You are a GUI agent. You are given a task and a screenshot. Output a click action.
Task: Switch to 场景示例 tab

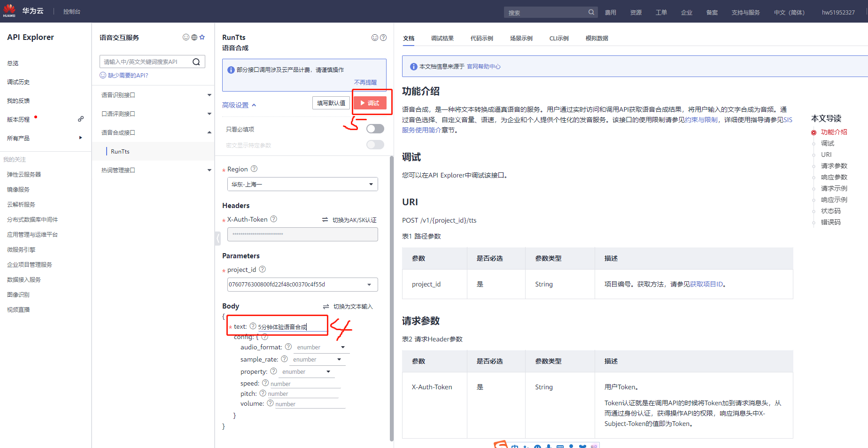(x=521, y=39)
